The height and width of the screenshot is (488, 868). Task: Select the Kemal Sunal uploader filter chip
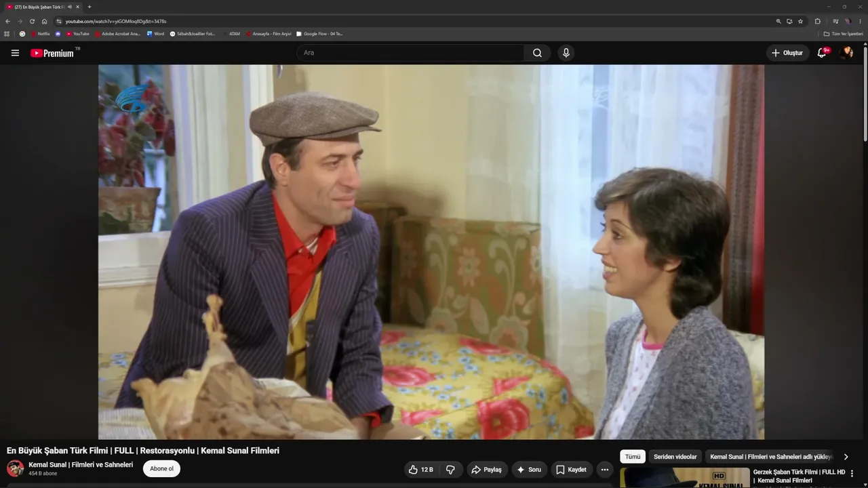[x=770, y=457]
